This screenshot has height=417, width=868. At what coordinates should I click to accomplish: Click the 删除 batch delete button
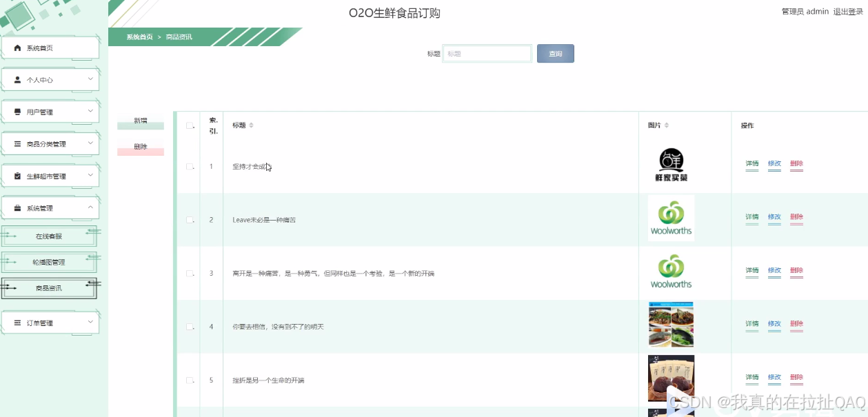(x=141, y=148)
